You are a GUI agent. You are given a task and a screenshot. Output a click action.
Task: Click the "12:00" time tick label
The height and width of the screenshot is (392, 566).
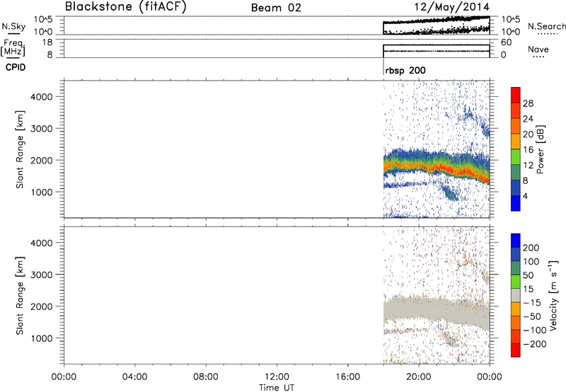[x=277, y=377]
